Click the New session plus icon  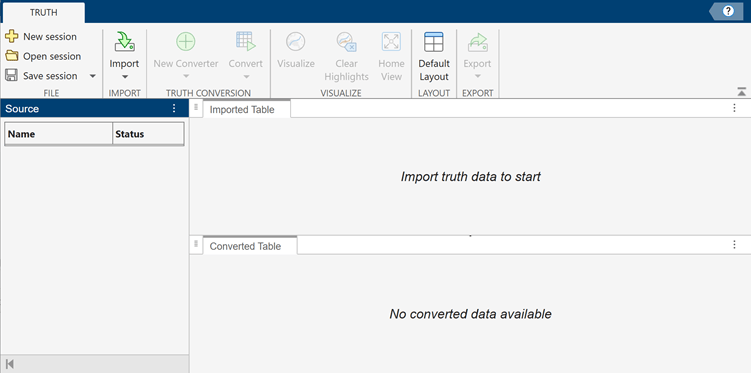(11, 36)
